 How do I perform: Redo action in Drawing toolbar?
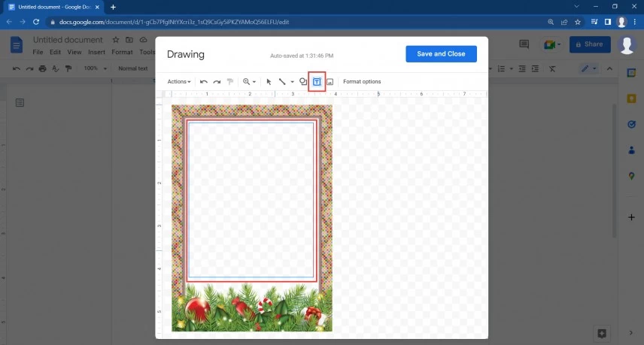(217, 81)
